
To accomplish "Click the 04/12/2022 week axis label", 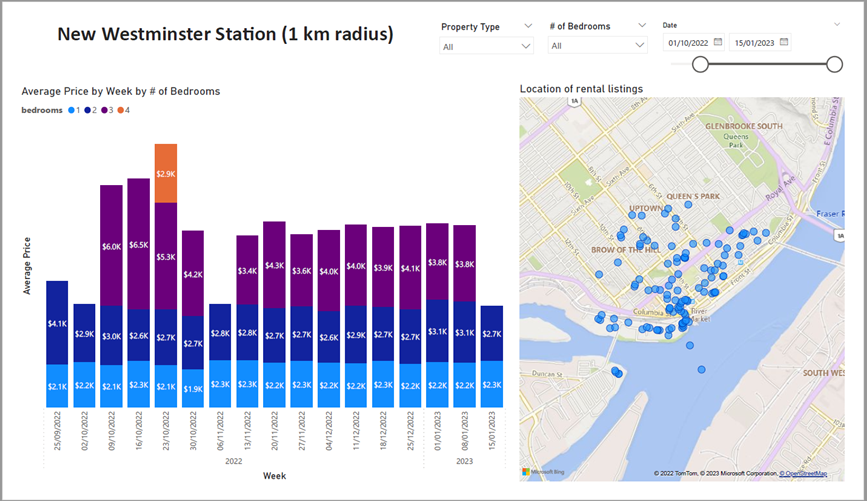I will [329, 431].
